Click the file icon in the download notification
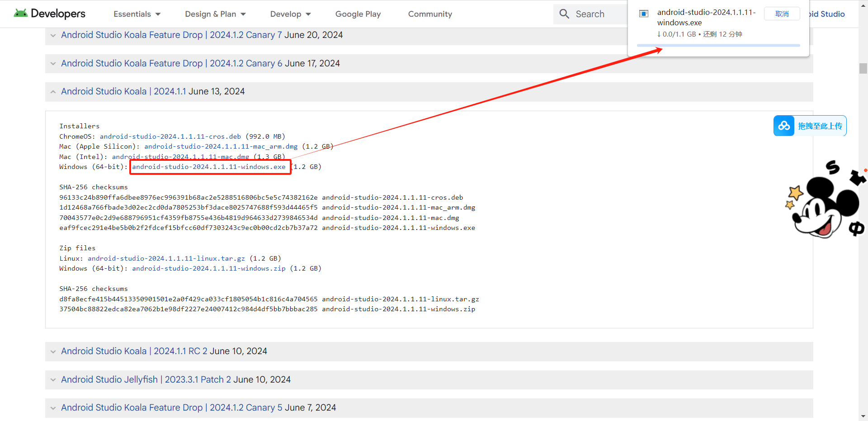868x421 pixels. [643, 13]
